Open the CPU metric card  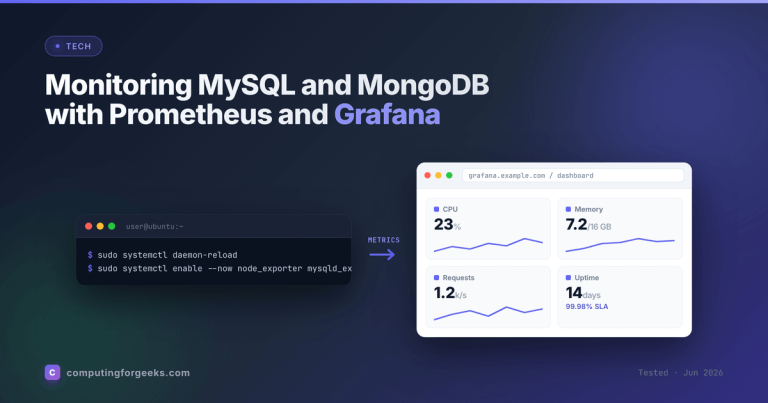pos(488,229)
